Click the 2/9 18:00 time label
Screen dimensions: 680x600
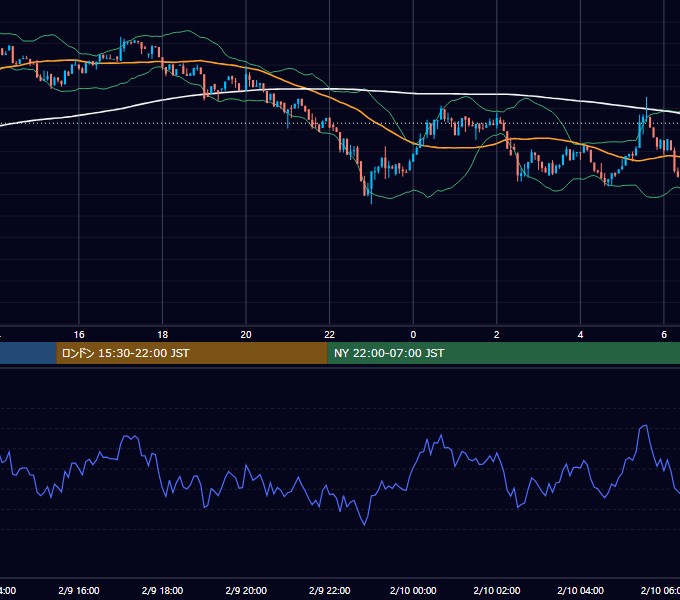coord(162,590)
